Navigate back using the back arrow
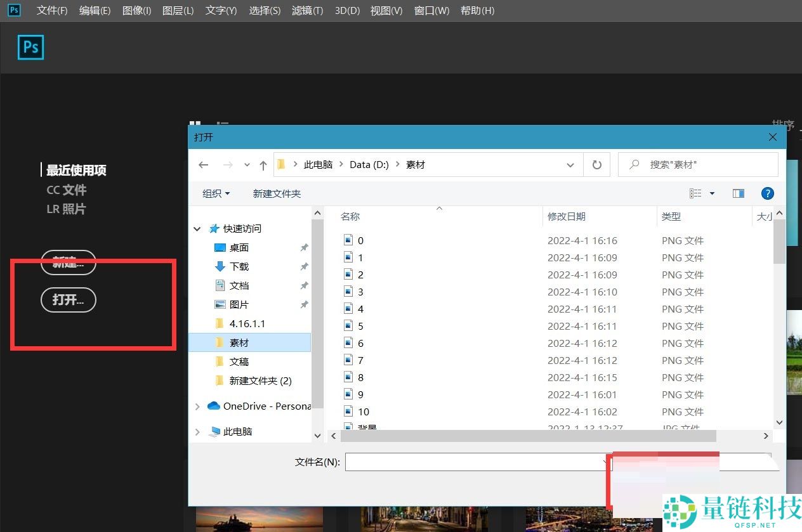This screenshot has height=532, width=802. tap(203, 164)
